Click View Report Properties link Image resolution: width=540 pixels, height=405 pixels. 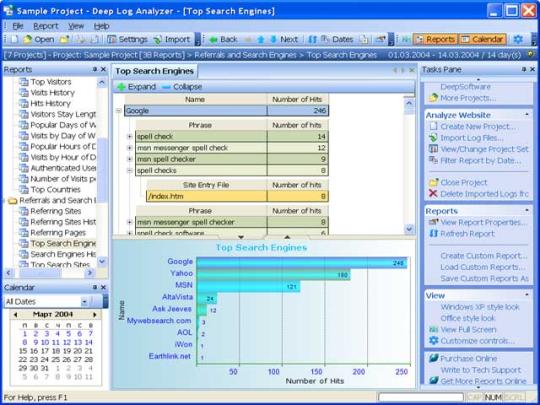pyautogui.click(x=484, y=222)
